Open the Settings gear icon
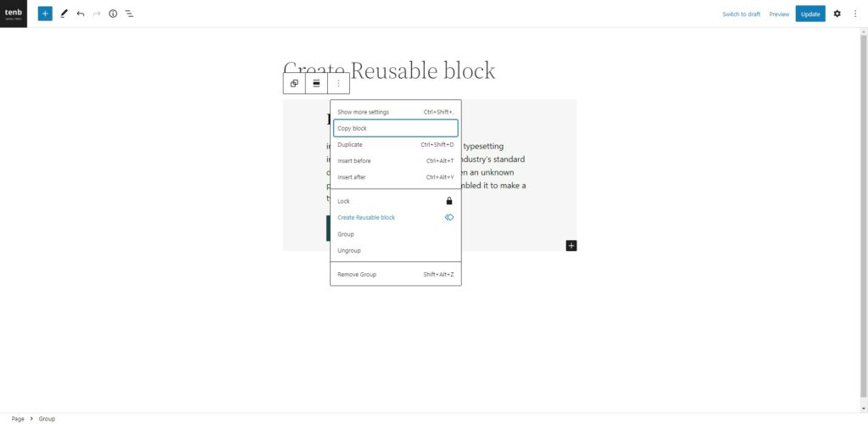The image size is (868, 424). coord(837,14)
